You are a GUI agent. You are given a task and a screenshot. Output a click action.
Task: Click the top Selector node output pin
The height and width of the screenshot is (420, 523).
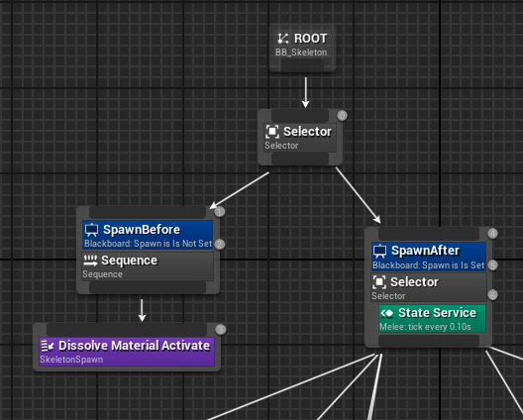(300, 159)
